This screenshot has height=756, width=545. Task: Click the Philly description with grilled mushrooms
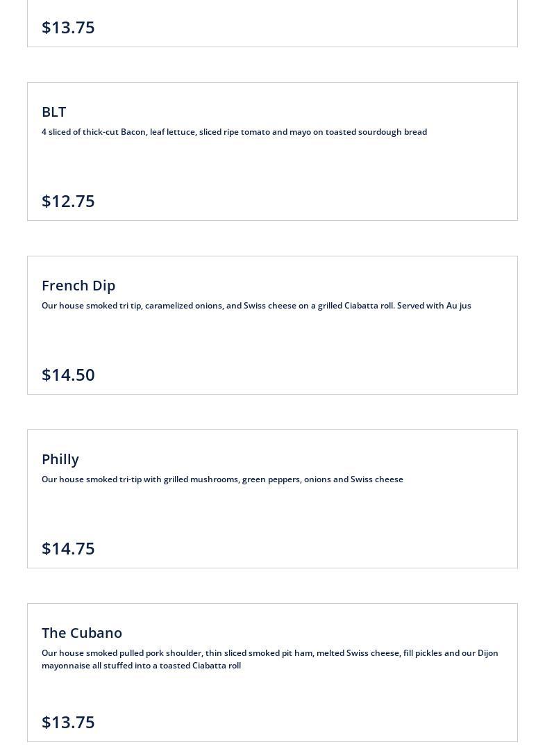[x=222, y=479]
